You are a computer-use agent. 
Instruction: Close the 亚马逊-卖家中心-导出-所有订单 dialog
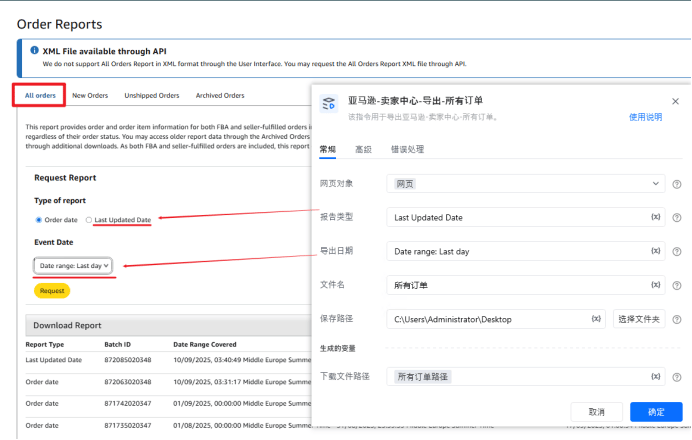[x=675, y=102]
